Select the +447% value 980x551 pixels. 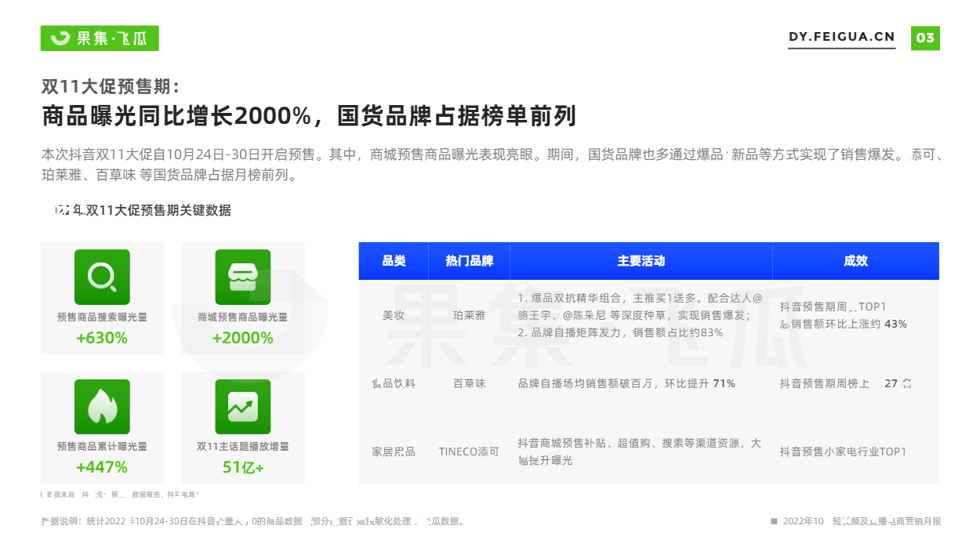[x=102, y=467]
